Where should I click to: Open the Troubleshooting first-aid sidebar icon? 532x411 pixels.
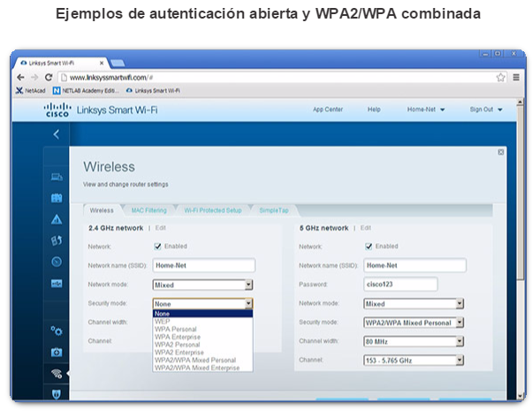[57, 353]
